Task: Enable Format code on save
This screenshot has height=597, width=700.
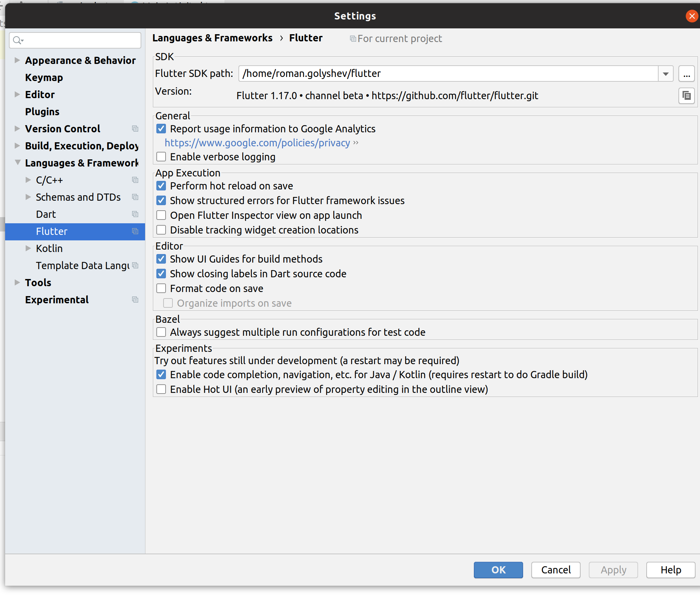Action: (x=161, y=289)
